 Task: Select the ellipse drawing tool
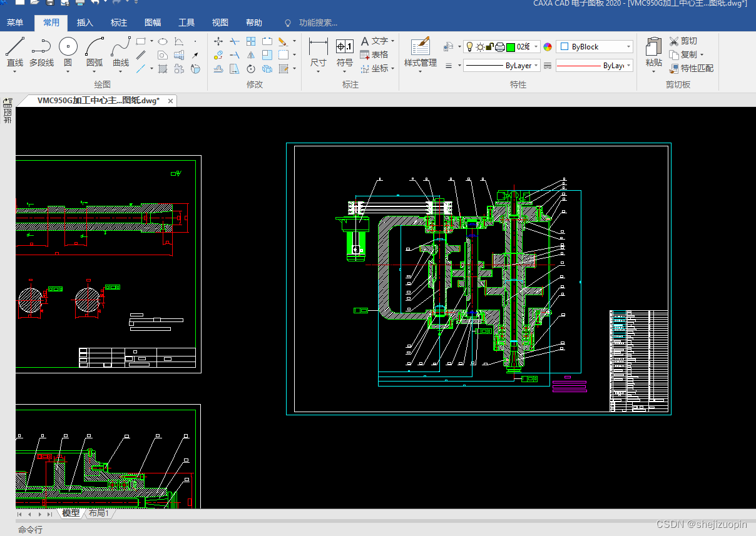pos(163,41)
